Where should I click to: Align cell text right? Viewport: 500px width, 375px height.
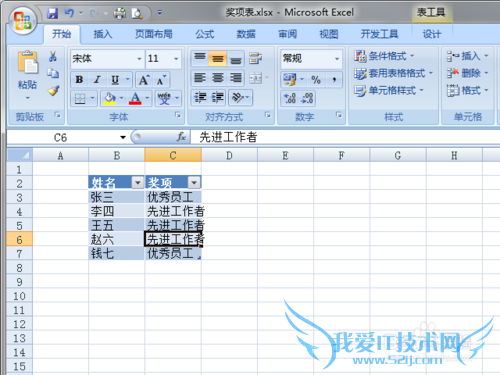pyautogui.click(x=236, y=78)
